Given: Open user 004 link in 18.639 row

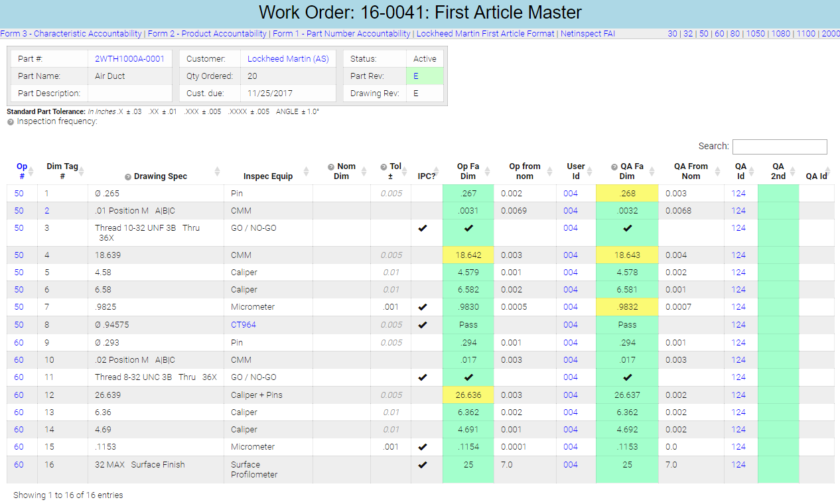Looking at the screenshot, I should (x=571, y=255).
